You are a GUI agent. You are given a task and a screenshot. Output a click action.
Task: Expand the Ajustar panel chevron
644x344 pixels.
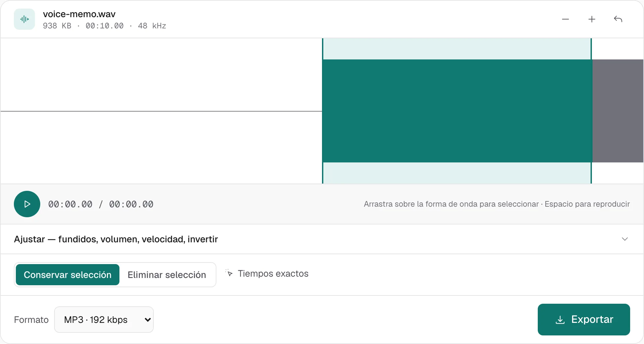tap(625, 239)
